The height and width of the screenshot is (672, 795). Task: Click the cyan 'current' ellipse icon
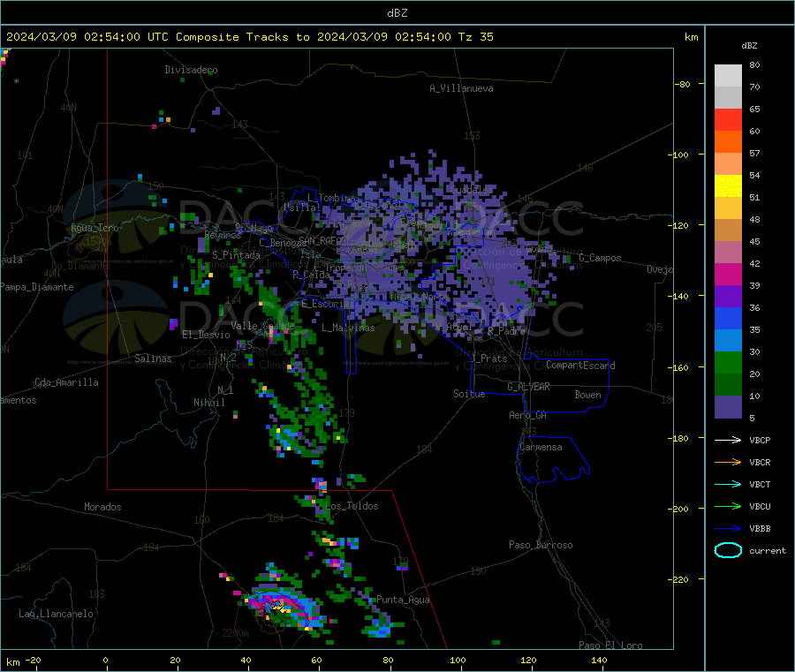[x=728, y=550]
